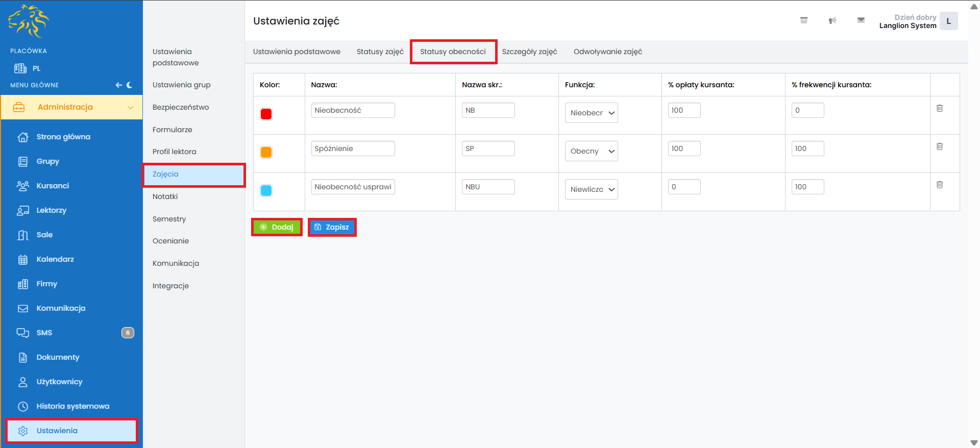Click the NB short name field
The image size is (980, 448).
(x=488, y=110)
